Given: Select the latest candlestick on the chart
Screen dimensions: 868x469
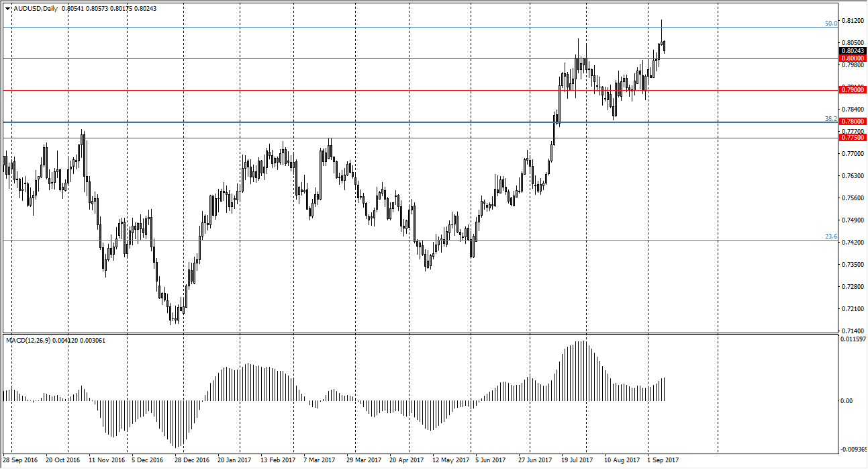Looking at the screenshot, I should pos(665,47).
